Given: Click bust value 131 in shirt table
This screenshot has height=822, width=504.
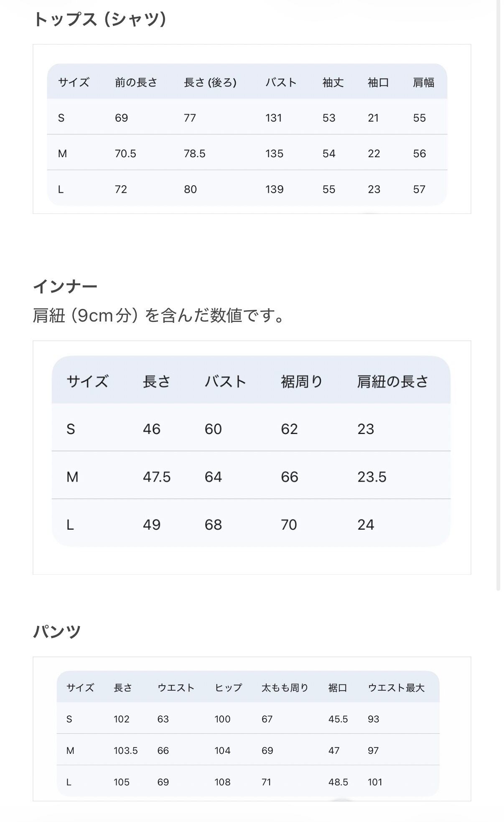Looking at the screenshot, I should 273,118.
